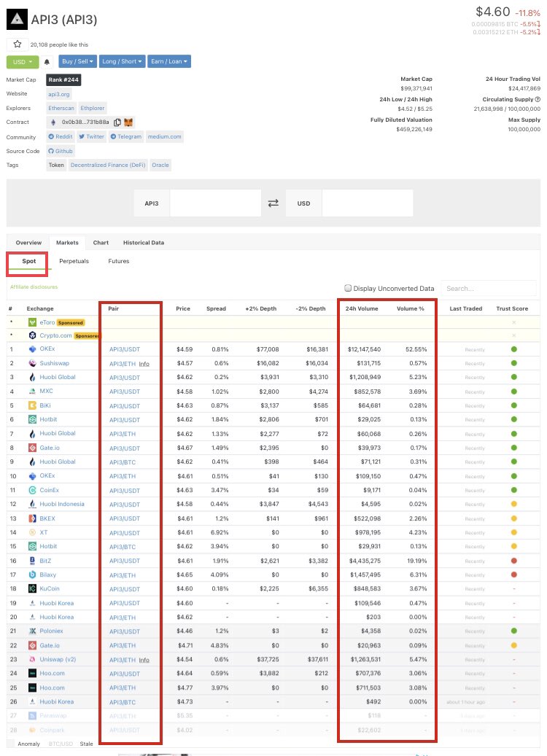
Task: Click the eToro logo icon
Action: tap(32, 322)
